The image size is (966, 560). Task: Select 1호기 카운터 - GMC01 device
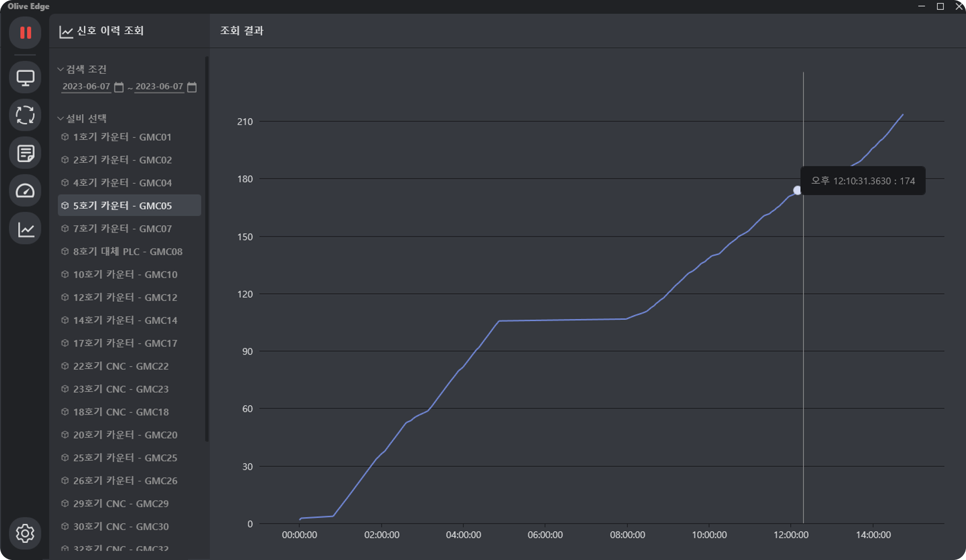coord(122,137)
